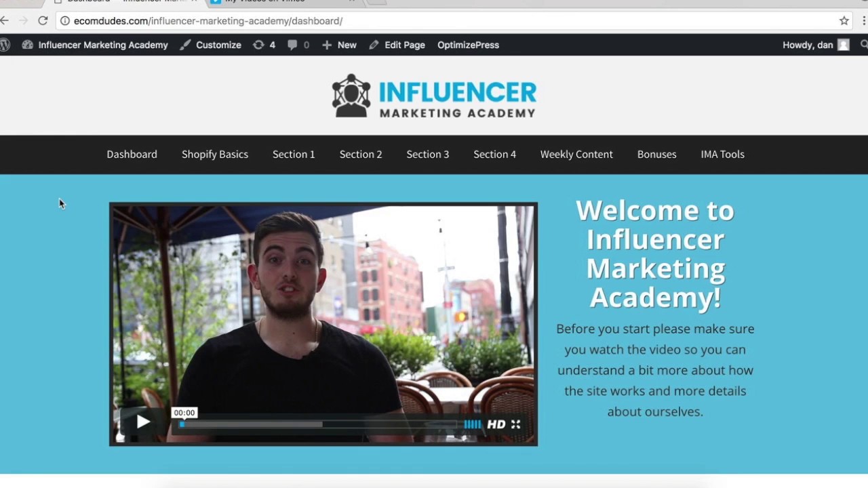Viewport: 868px width, 488px height.
Task: Toggle HD quality on the video
Action: pyautogui.click(x=496, y=424)
